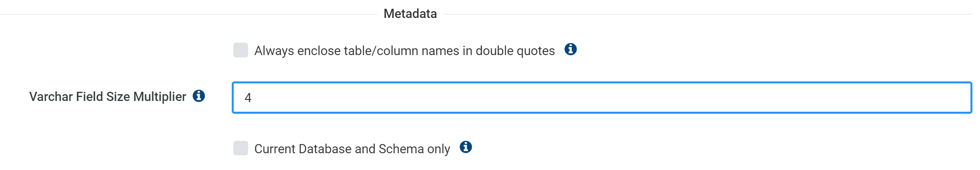Image resolution: width=980 pixels, height=170 pixels.
Task: Enable always enclose table/column names checkbox
Action: point(241,50)
